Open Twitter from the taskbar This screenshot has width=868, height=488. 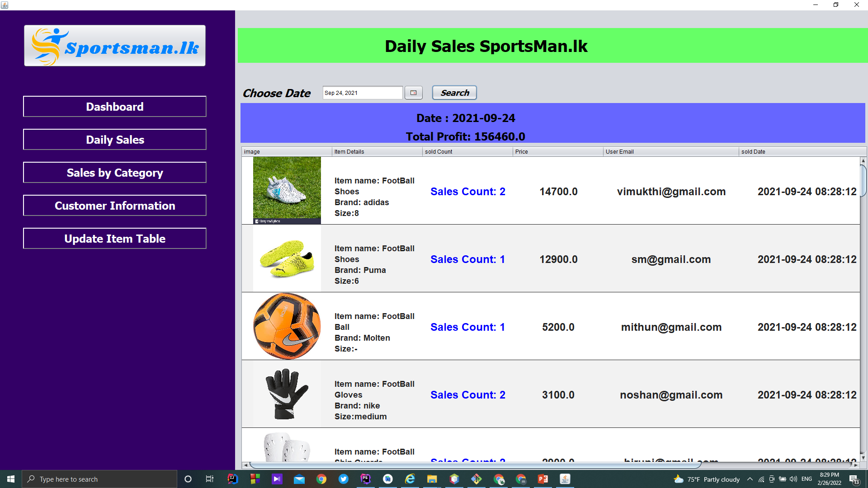pyautogui.click(x=344, y=479)
